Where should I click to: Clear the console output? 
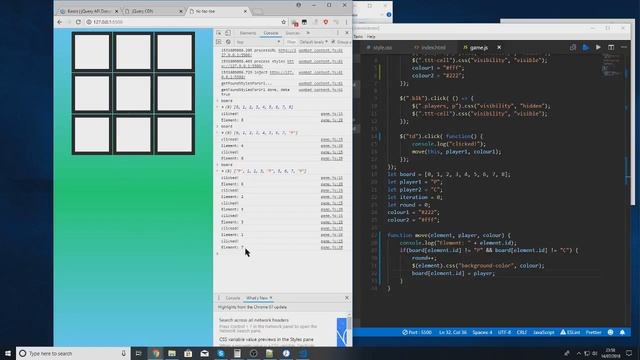(228, 42)
